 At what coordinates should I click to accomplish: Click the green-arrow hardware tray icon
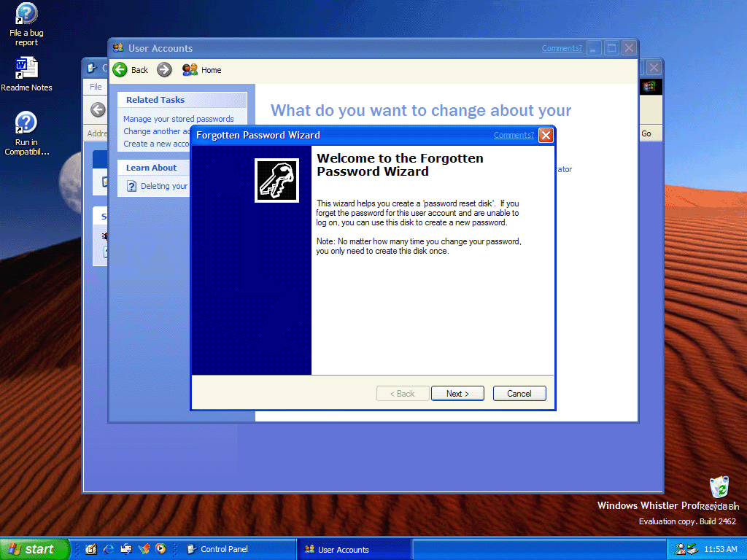pyautogui.click(x=693, y=549)
